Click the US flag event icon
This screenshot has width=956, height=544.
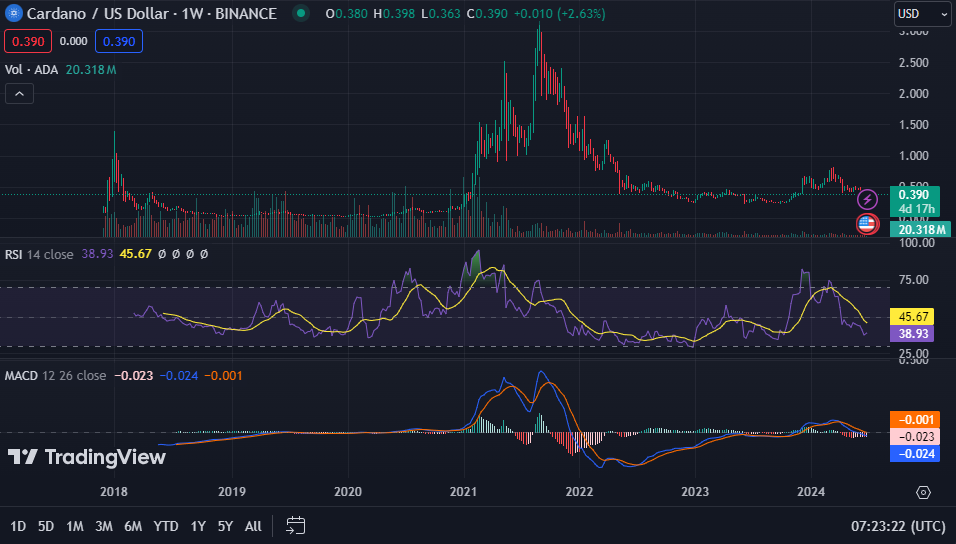pos(867,224)
